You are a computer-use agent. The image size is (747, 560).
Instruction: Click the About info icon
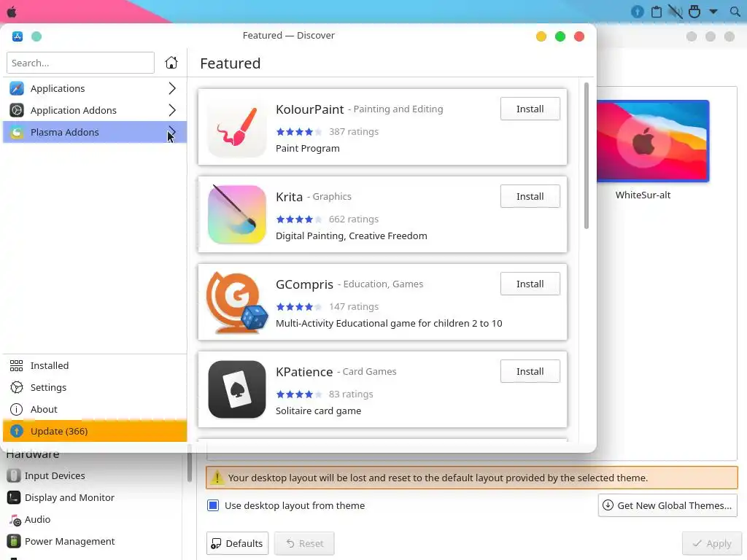coord(16,409)
